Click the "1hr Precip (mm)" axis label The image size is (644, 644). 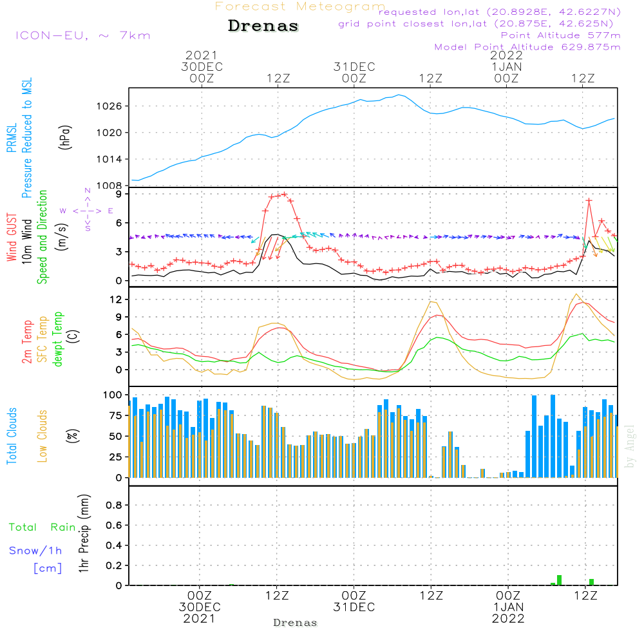[84, 533]
